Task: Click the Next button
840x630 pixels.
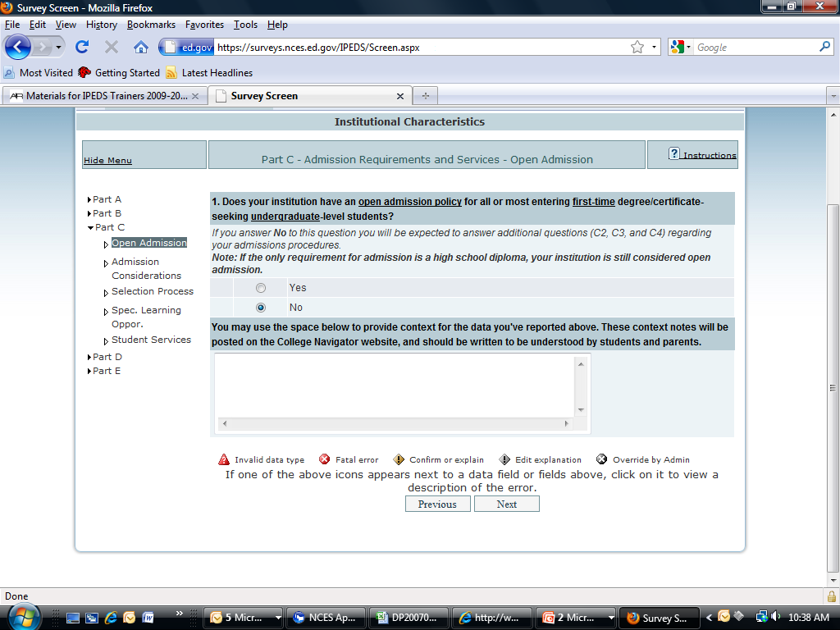Action: tap(507, 504)
